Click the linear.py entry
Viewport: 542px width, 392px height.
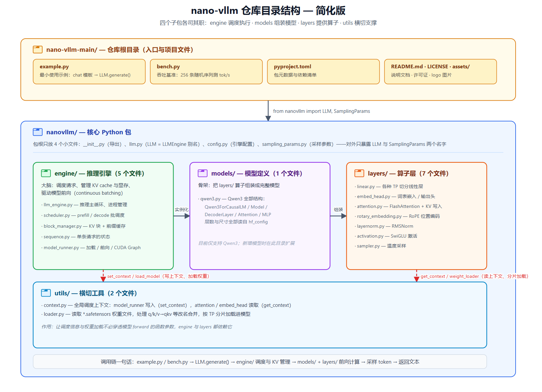coord(389,186)
